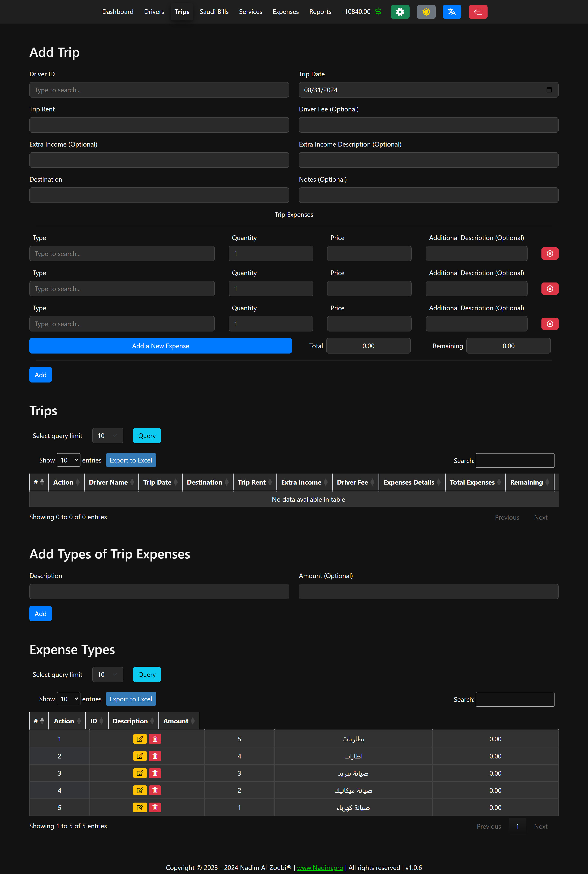Click Add button for expense types
The image size is (588, 874).
pos(40,614)
